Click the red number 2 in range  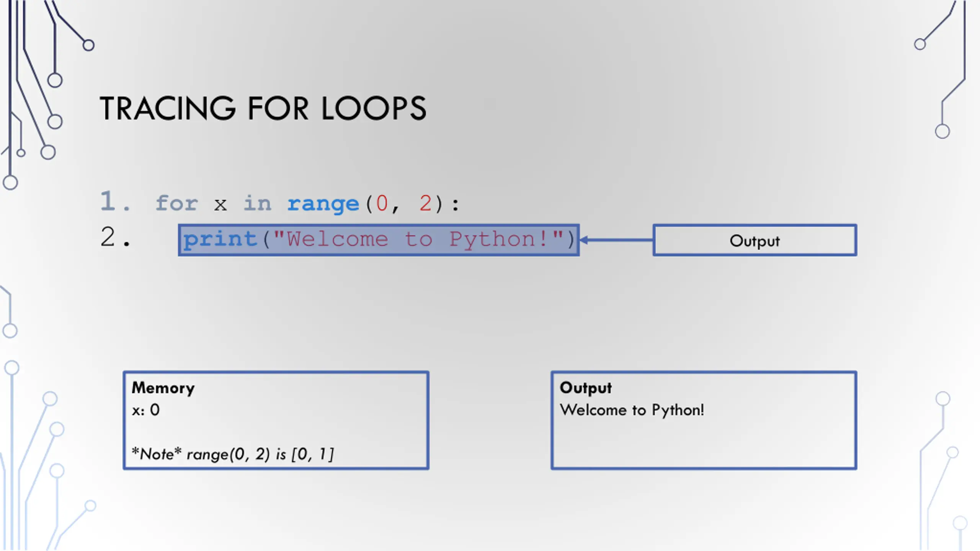click(x=425, y=203)
